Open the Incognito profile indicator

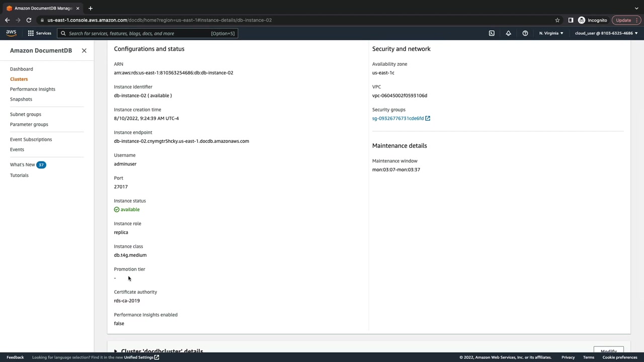593,20
